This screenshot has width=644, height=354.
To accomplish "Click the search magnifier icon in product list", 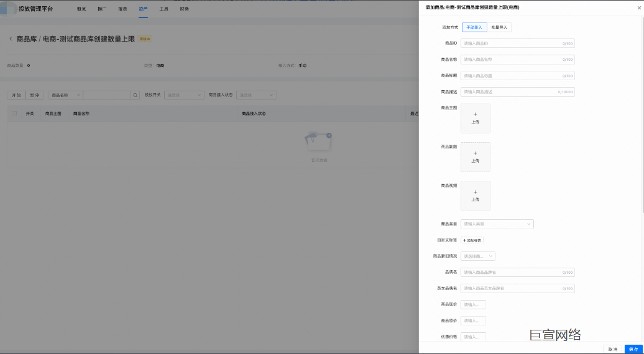I will coord(135,95).
